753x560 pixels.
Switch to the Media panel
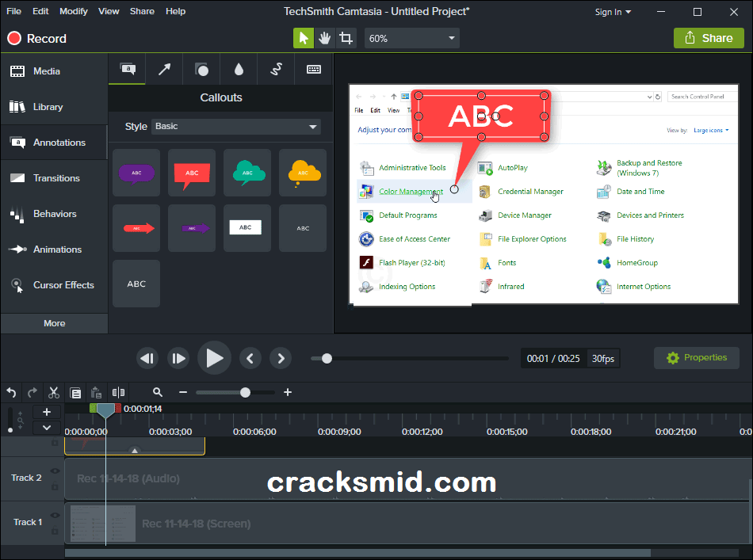(x=54, y=71)
